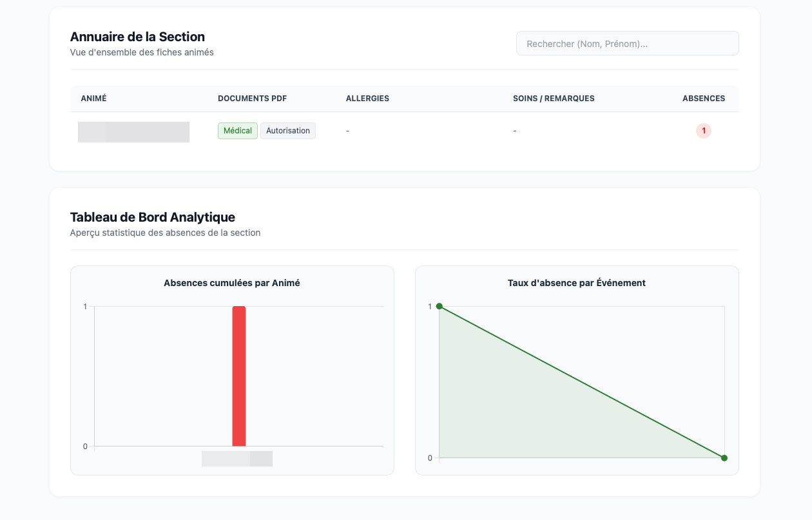Click the Annuaire de la Section heading
Screen dimensions: 812x520
pyautogui.click(x=137, y=37)
